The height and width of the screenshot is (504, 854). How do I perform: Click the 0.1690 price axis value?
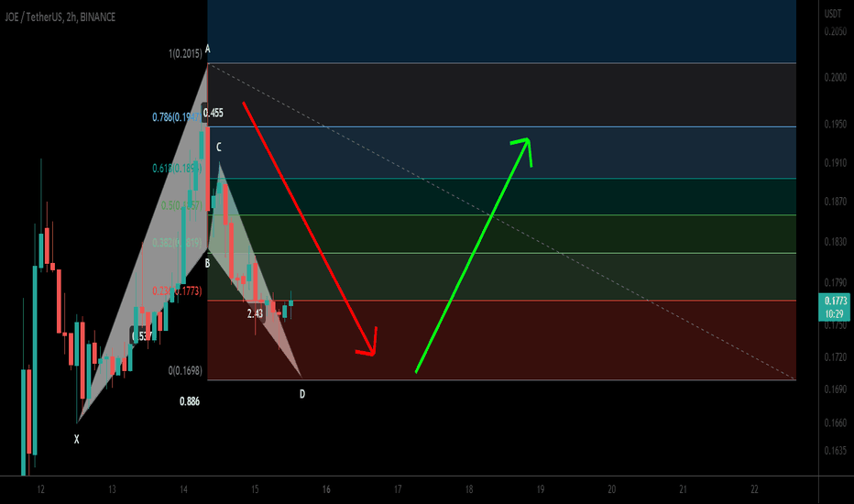tap(836, 389)
